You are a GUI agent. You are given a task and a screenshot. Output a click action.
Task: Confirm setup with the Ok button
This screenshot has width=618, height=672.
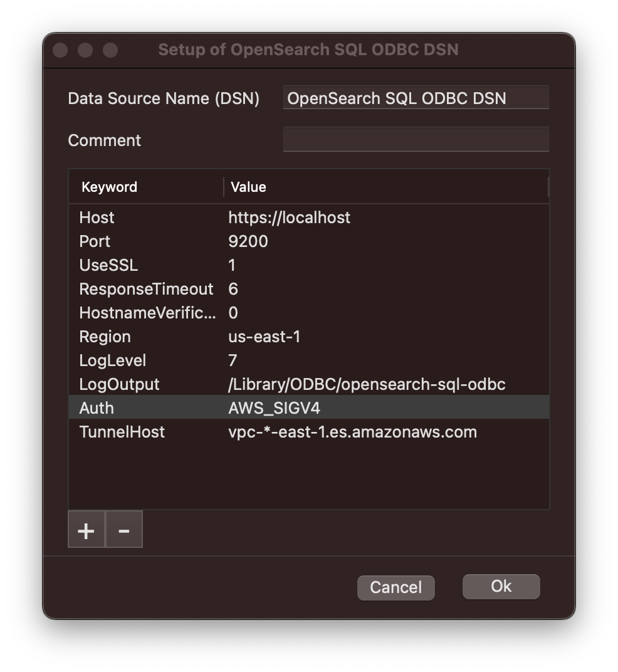click(501, 587)
